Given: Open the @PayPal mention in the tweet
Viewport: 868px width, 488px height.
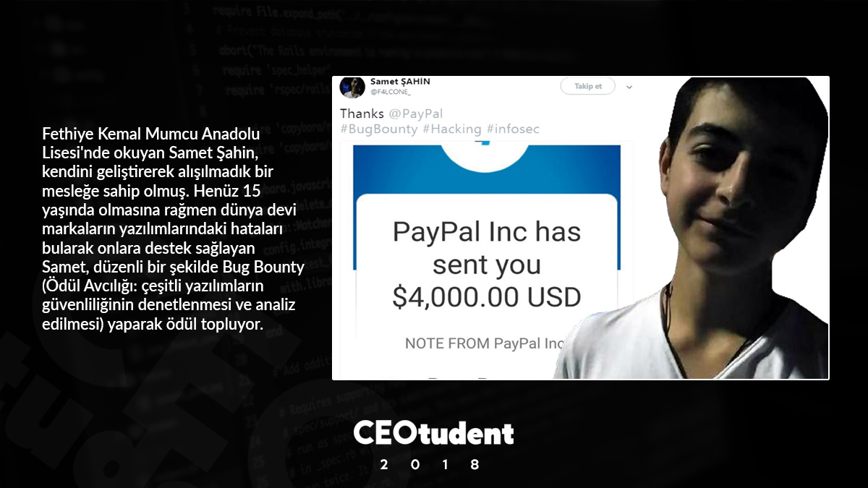Looking at the screenshot, I should coord(415,114).
